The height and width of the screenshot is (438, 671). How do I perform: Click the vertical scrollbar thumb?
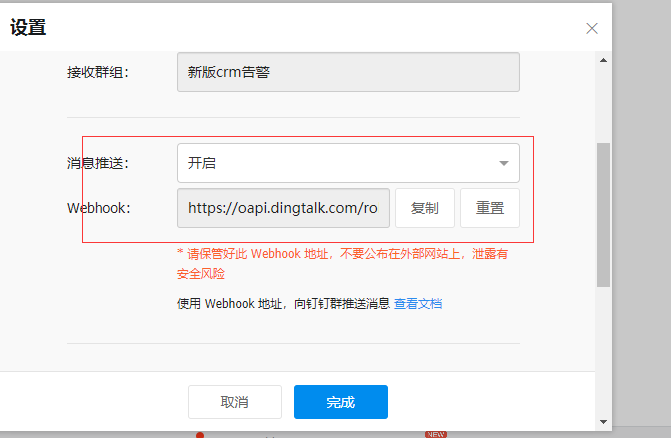(x=603, y=215)
